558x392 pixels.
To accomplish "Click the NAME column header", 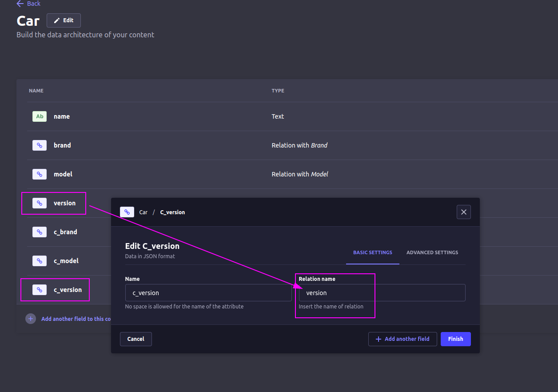I will point(36,91).
